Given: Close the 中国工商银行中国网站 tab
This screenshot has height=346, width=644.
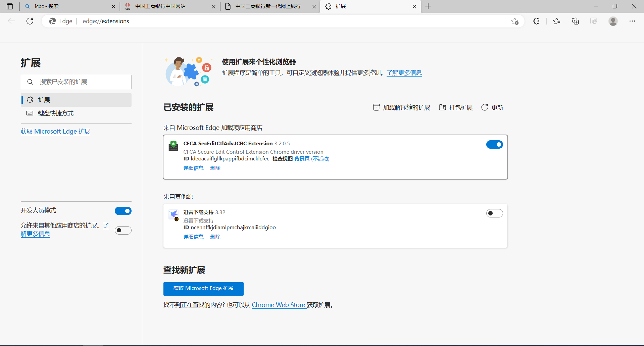Looking at the screenshot, I should coord(214,6).
